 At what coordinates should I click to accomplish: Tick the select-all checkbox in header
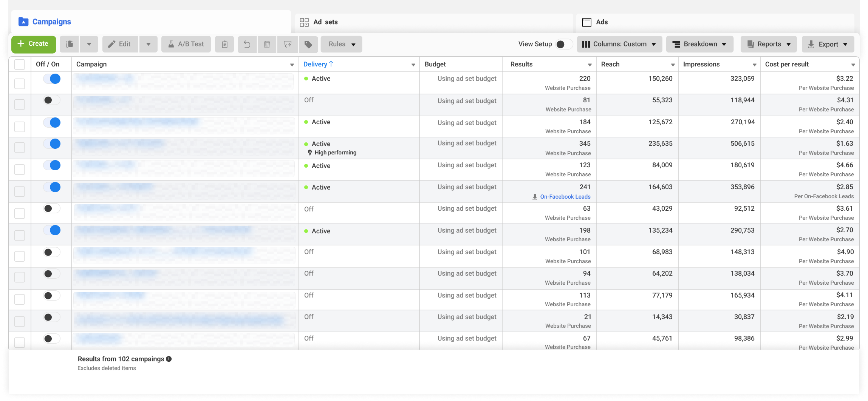point(20,64)
